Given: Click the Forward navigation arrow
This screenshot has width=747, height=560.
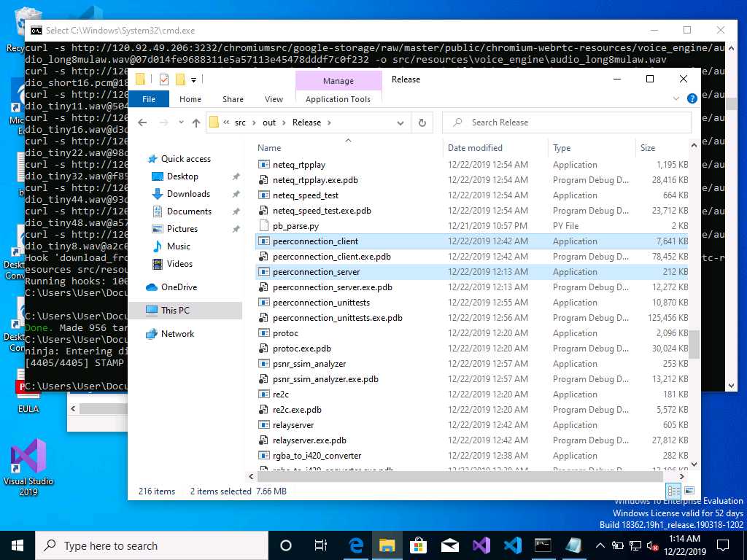Looking at the screenshot, I should [x=163, y=122].
